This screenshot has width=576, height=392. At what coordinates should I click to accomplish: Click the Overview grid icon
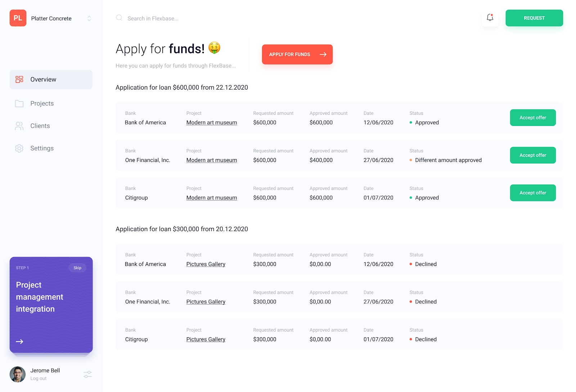click(x=19, y=80)
